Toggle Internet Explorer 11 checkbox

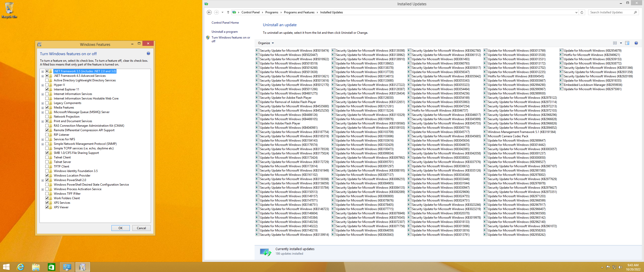tap(47, 89)
